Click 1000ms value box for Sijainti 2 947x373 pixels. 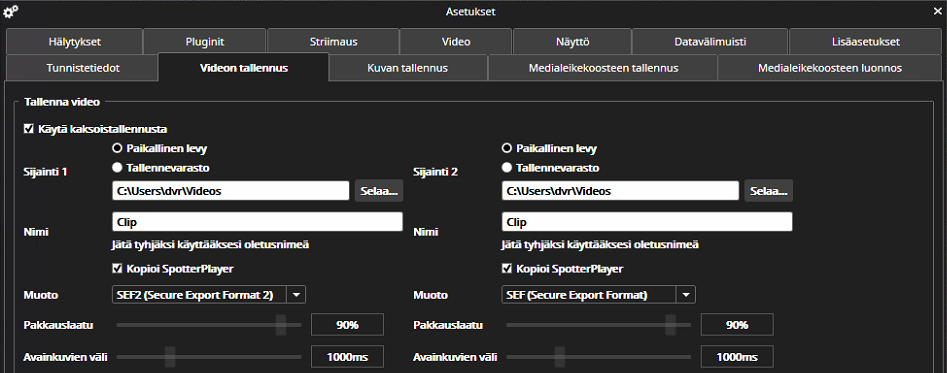737,357
